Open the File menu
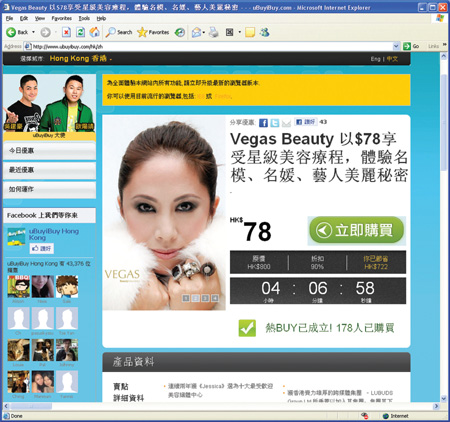 tap(9, 18)
